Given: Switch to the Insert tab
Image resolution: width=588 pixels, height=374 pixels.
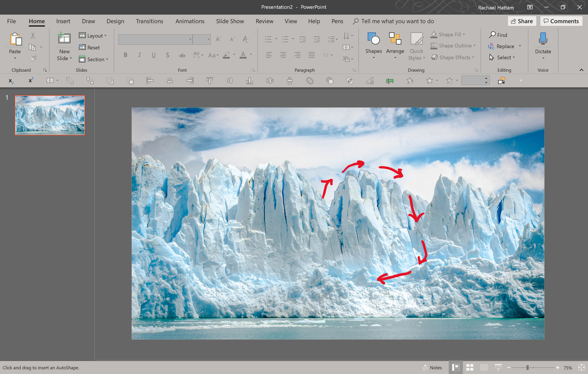Looking at the screenshot, I should point(63,21).
